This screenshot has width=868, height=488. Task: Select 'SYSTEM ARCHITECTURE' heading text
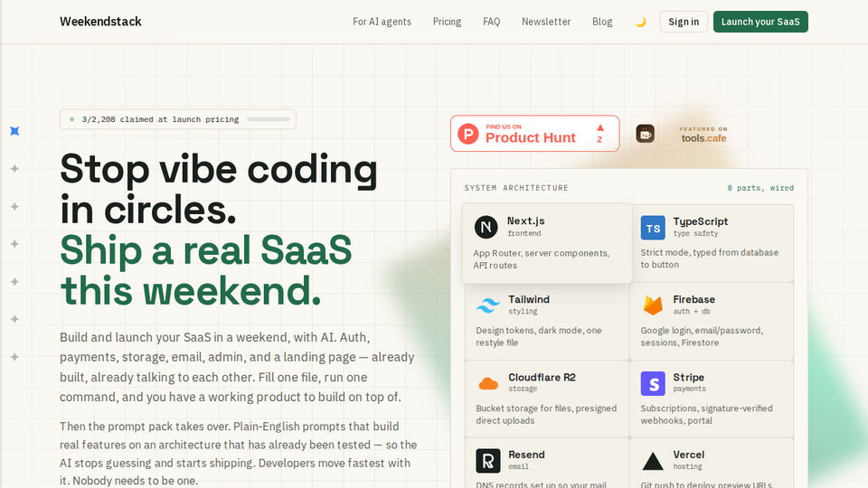[x=516, y=188]
